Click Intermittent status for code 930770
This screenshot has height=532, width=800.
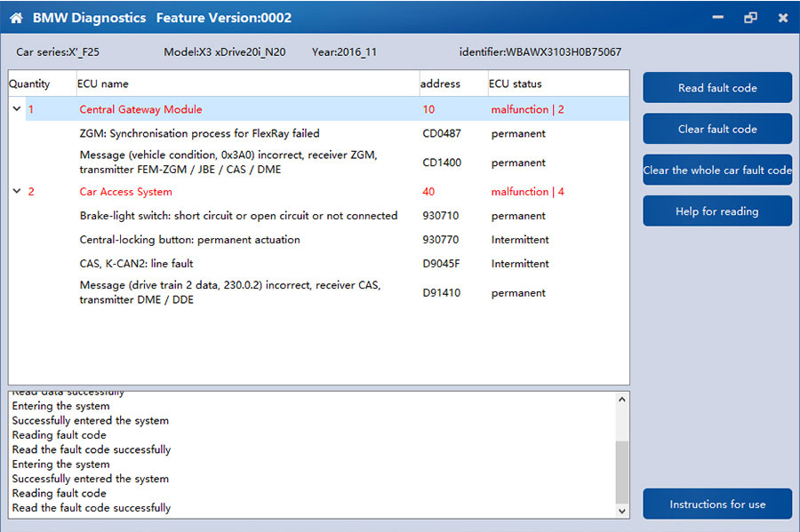pyautogui.click(x=520, y=240)
